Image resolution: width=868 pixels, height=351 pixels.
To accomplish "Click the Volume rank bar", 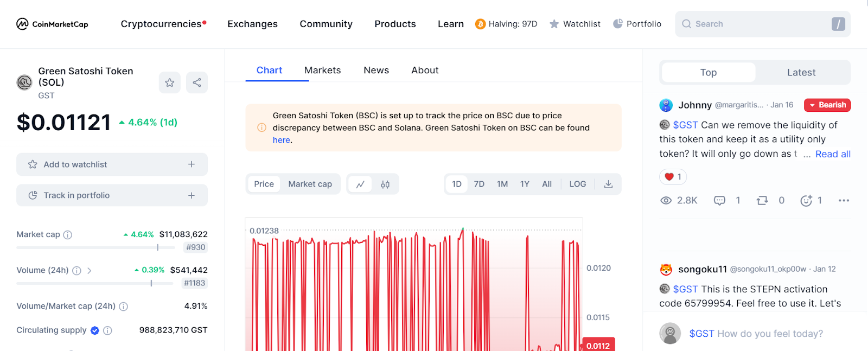I will click(95, 283).
